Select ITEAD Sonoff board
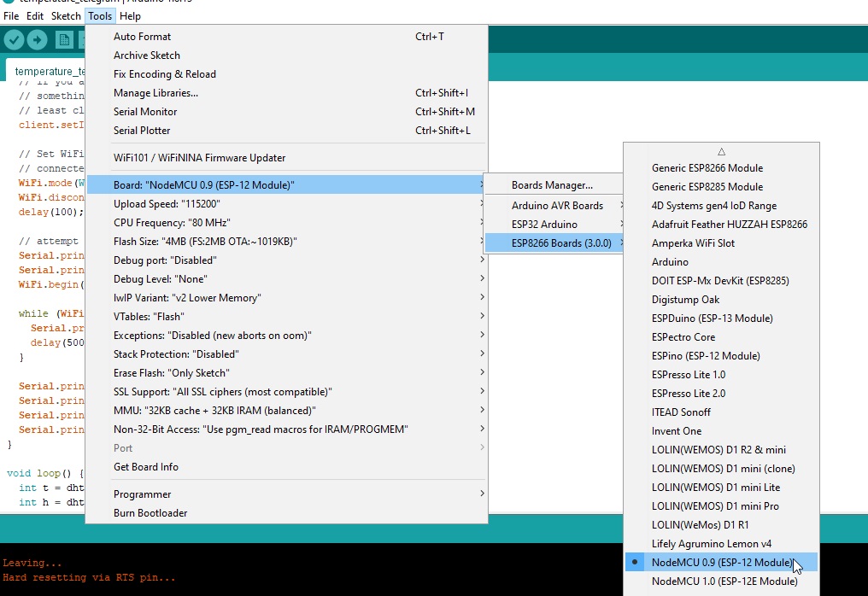This screenshot has width=868, height=596. 721,412
